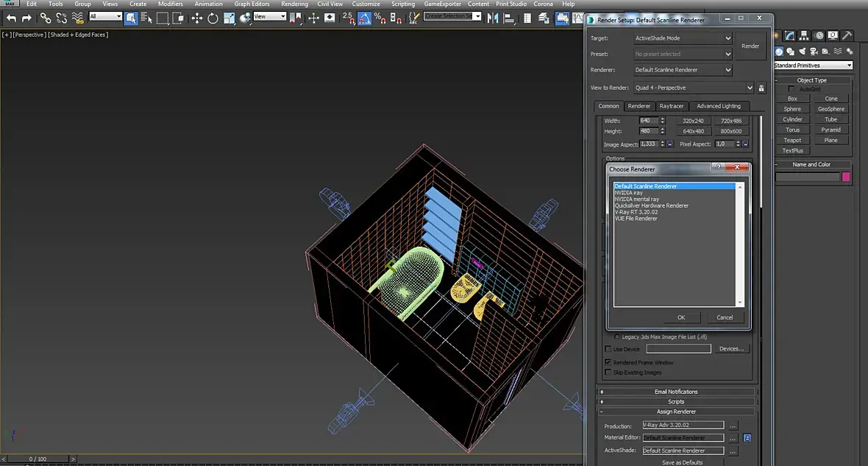The image size is (868, 466).
Task: Open the Utilities hammer panel tab
Action: click(x=847, y=35)
